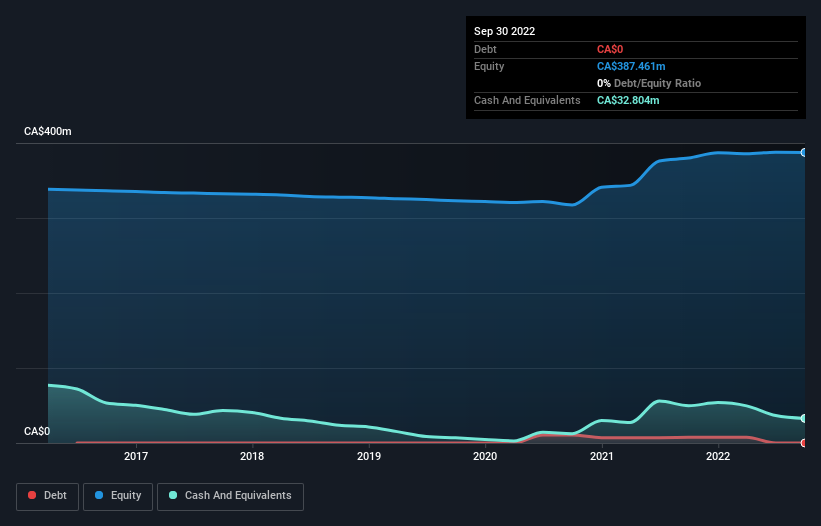Click the red Debt legend dot
This screenshot has height=526, width=821.
tap(32, 495)
